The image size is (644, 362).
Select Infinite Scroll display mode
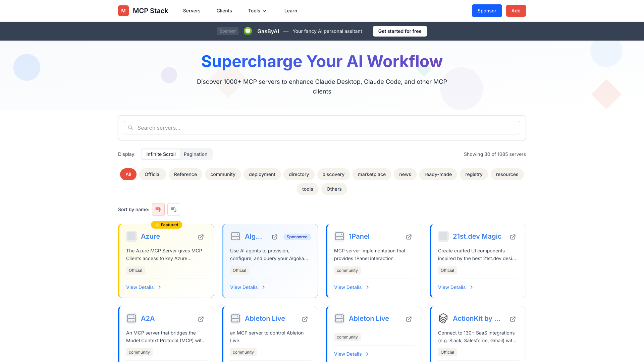pyautogui.click(x=161, y=154)
